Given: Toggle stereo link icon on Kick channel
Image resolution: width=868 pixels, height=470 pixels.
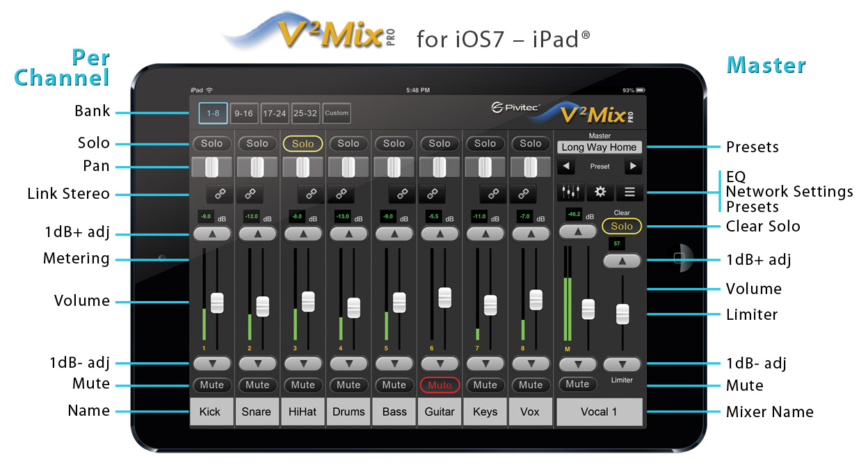Looking at the screenshot, I should 219,193.
